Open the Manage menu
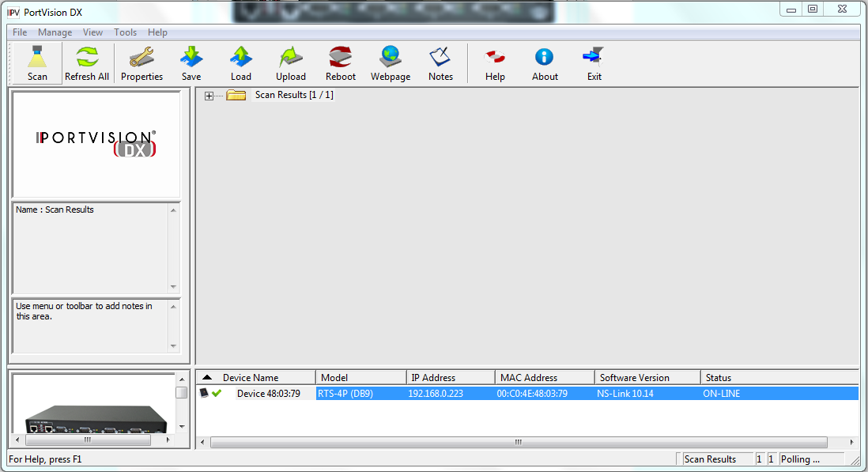 [55, 32]
